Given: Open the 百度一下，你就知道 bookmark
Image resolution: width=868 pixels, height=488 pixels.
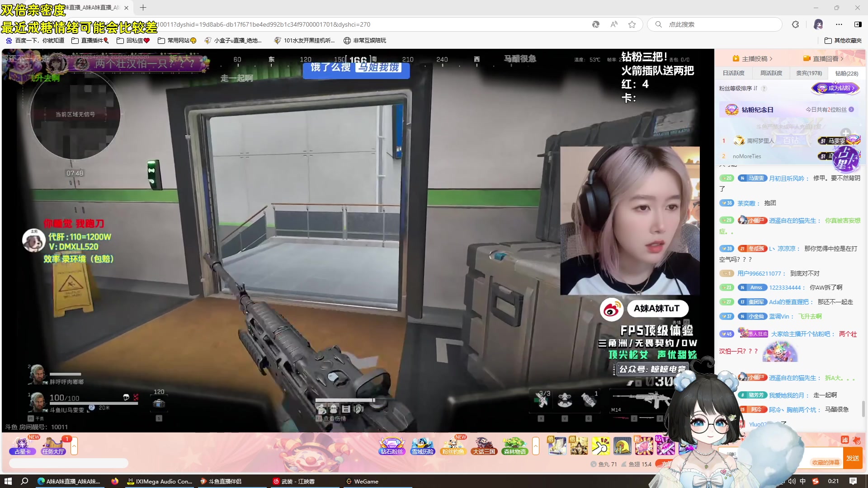Looking at the screenshot, I should pyautogui.click(x=35, y=41).
